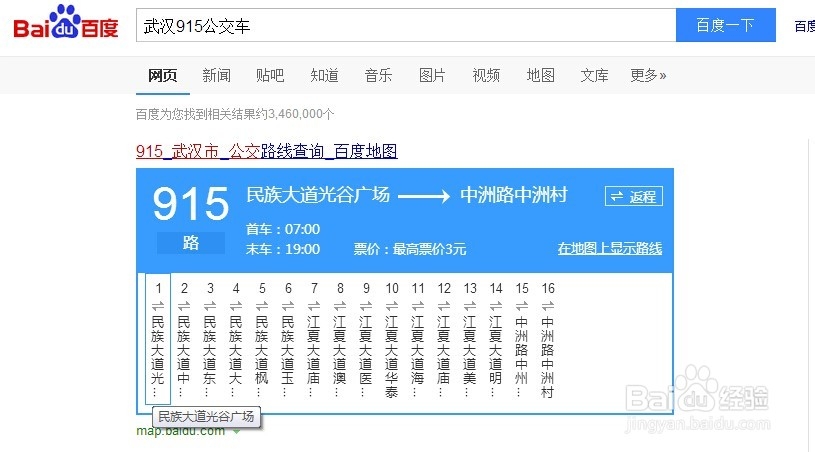The image size is (815, 452).
Task: Expand the 更多 menu
Action: click(648, 76)
